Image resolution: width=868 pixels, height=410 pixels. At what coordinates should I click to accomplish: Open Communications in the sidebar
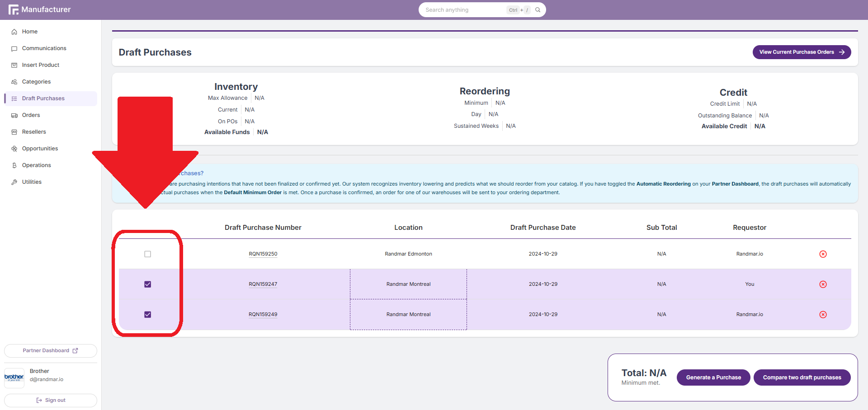pos(51,48)
